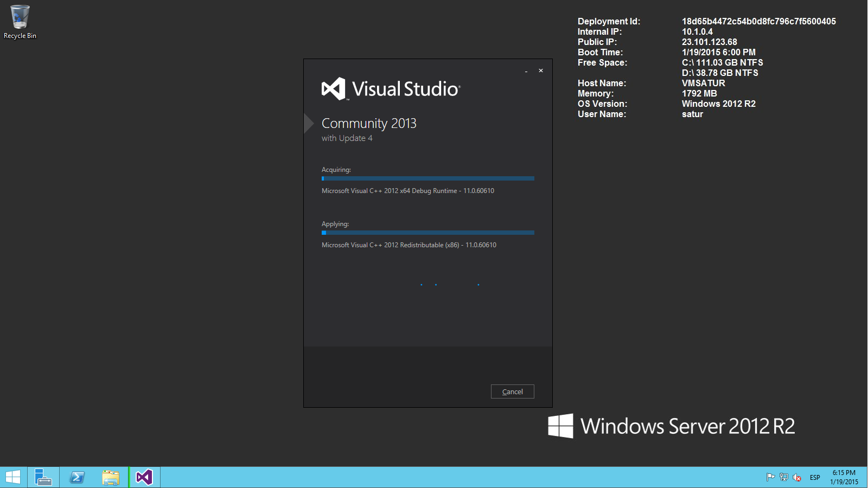Click the Redistributable (x86) package name
Viewport: 868px width, 488px height.
pyautogui.click(x=409, y=245)
